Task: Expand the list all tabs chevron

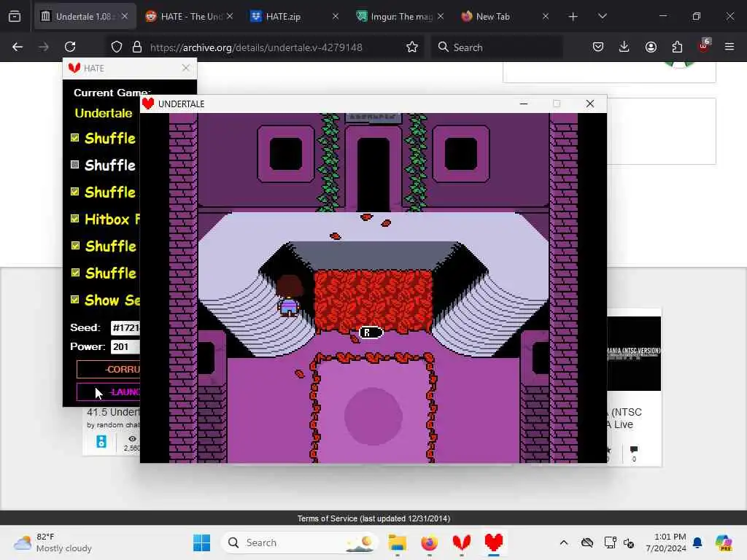Action: (x=602, y=16)
